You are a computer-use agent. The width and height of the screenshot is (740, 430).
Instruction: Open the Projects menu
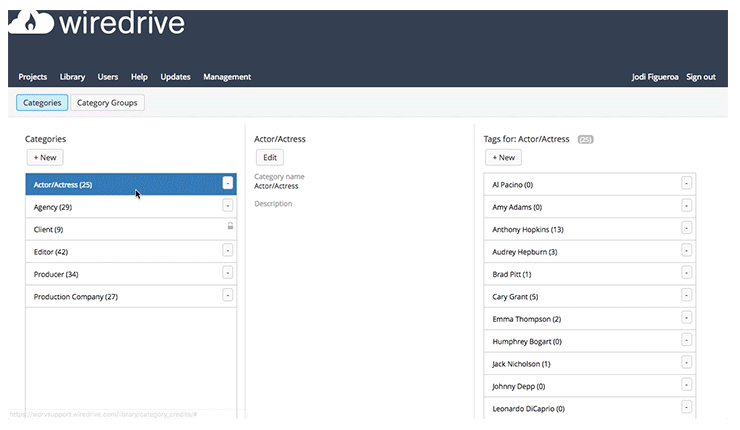pyautogui.click(x=33, y=77)
